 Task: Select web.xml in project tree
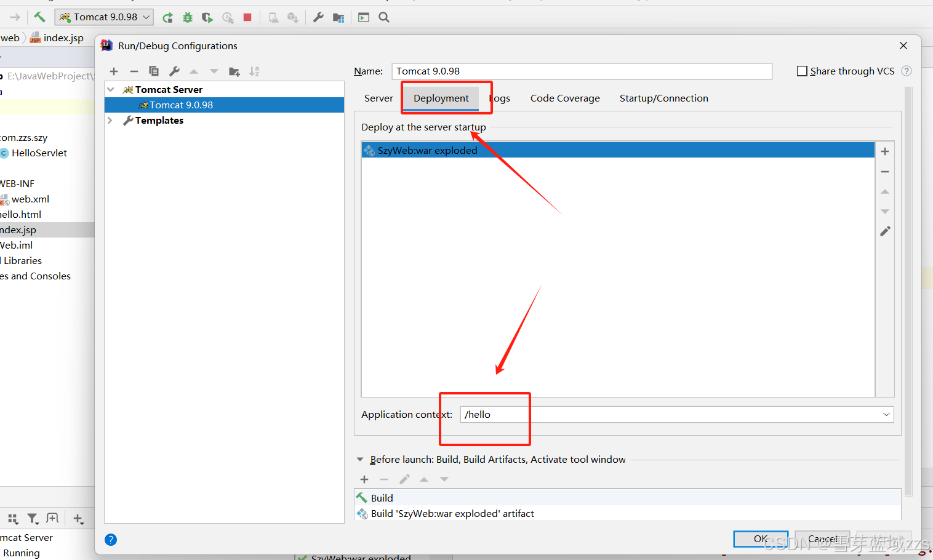point(30,199)
